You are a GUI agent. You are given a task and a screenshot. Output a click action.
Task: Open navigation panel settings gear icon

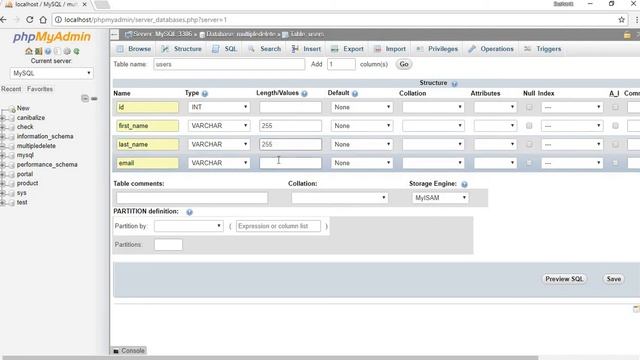tap(67, 51)
